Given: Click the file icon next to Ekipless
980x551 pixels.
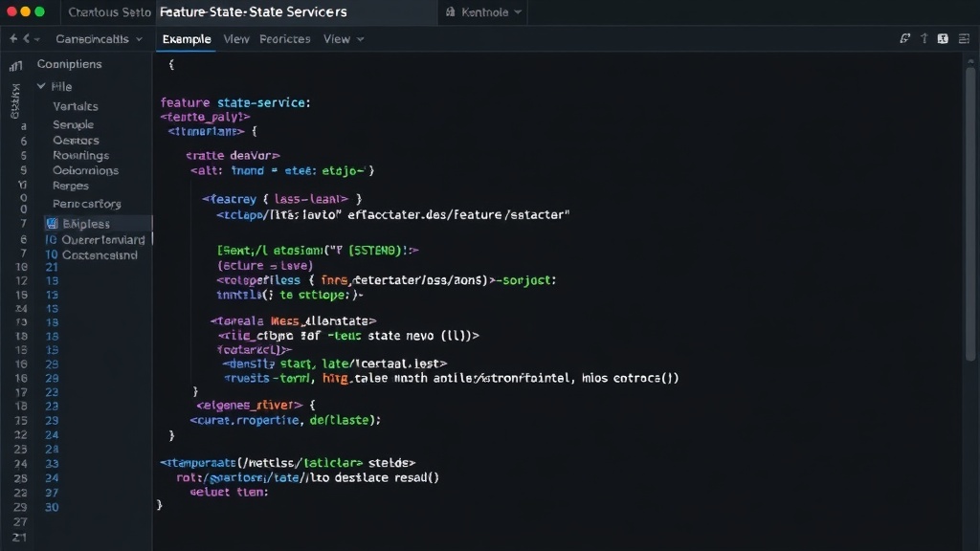Looking at the screenshot, I should 53,223.
